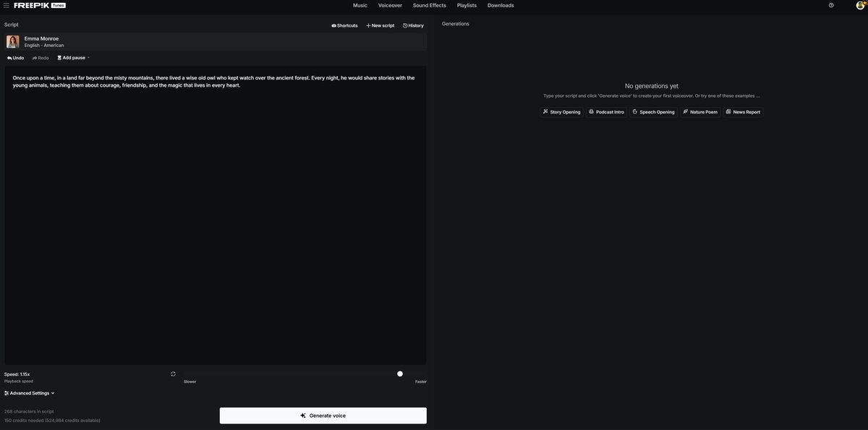Viewport: 868px width, 430px height.
Task: Redo the script edit
Action: coord(41,58)
